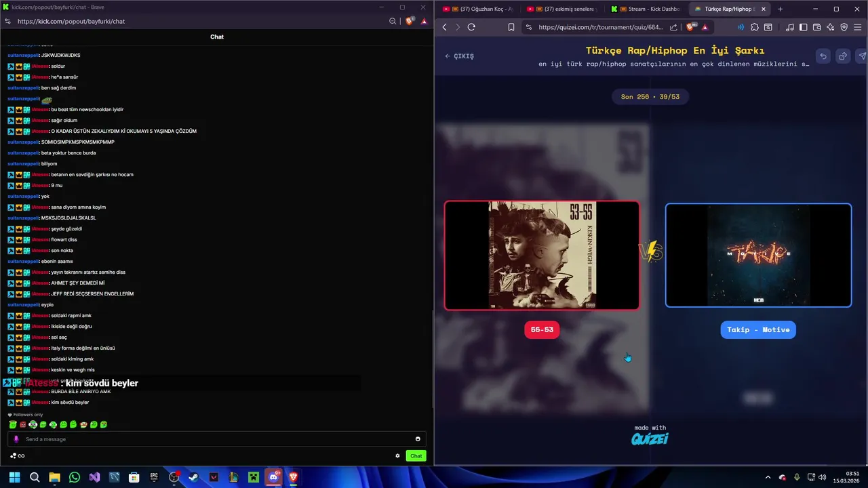Open Visual Studio from taskbar
The image size is (868, 488).
pos(94,477)
